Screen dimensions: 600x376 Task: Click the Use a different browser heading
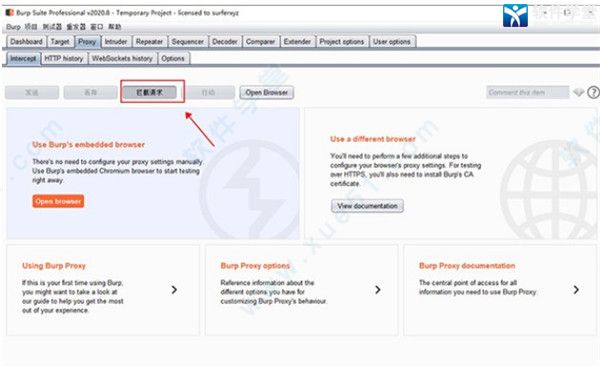coord(373,139)
